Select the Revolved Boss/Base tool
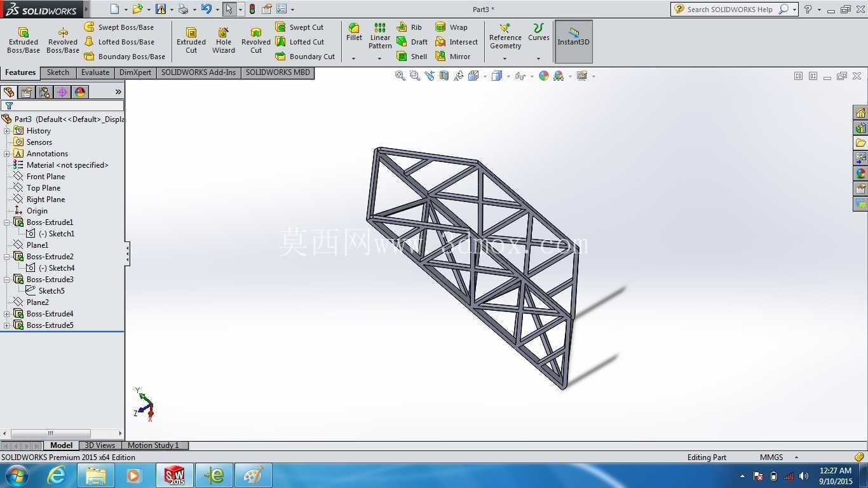 pyautogui.click(x=62, y=41)
